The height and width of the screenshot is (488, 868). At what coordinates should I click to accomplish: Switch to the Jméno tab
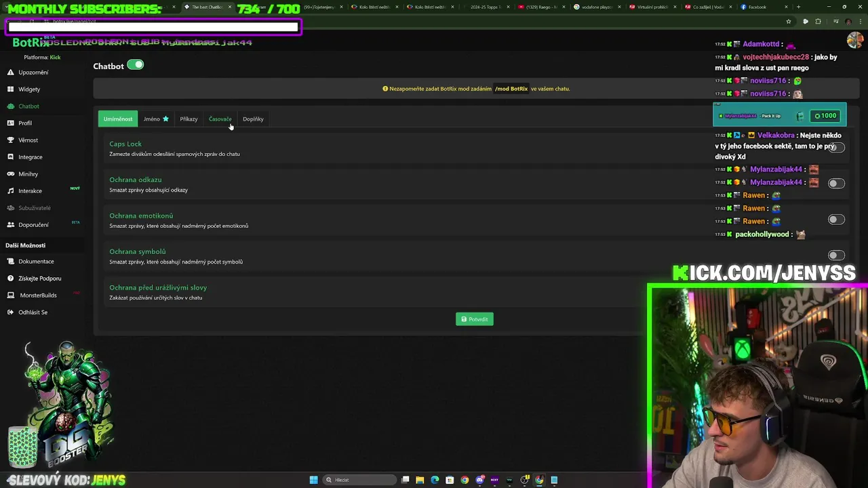coord(156,119)
